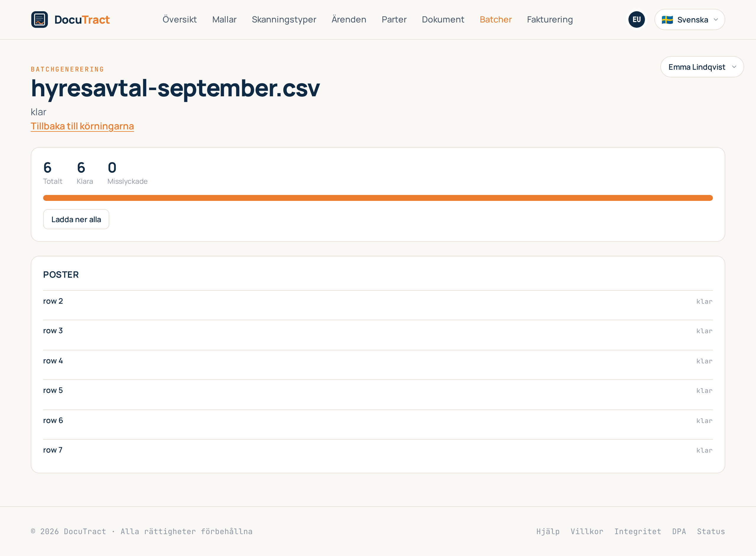Select the Batcher nav tab

click(x=495, y=19)
